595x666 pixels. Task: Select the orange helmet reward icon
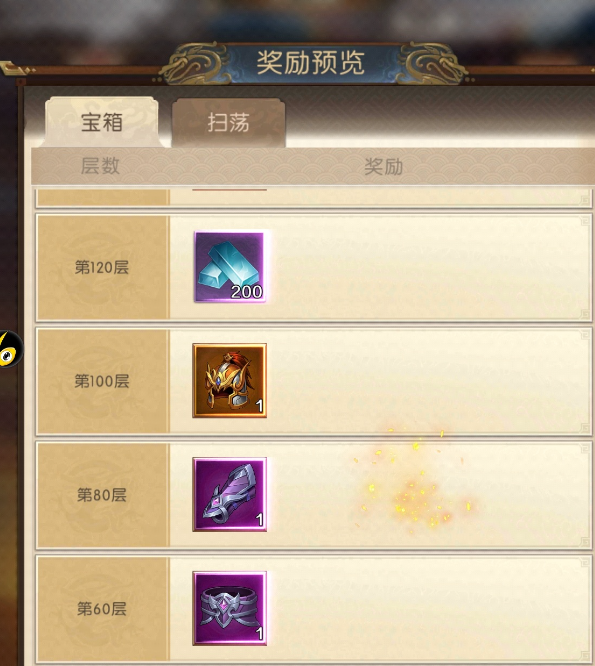[230, 381]
